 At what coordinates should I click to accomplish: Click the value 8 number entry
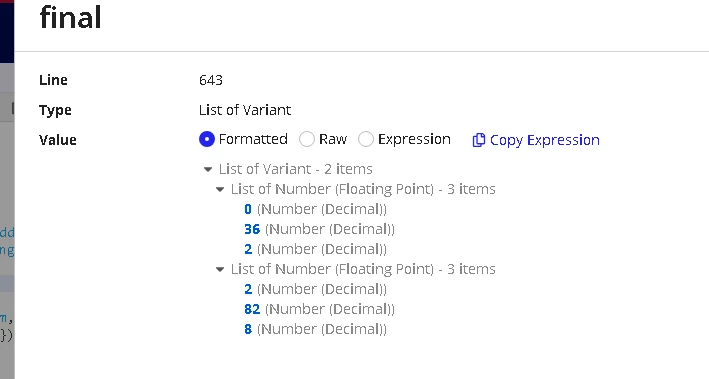click(x=248, y=329)
